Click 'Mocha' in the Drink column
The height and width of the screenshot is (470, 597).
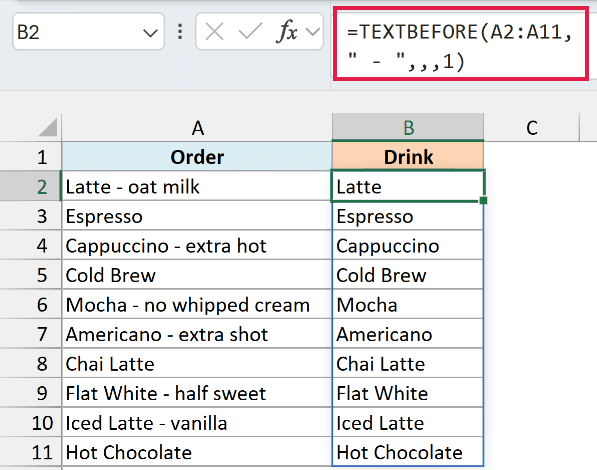(408, 304)
